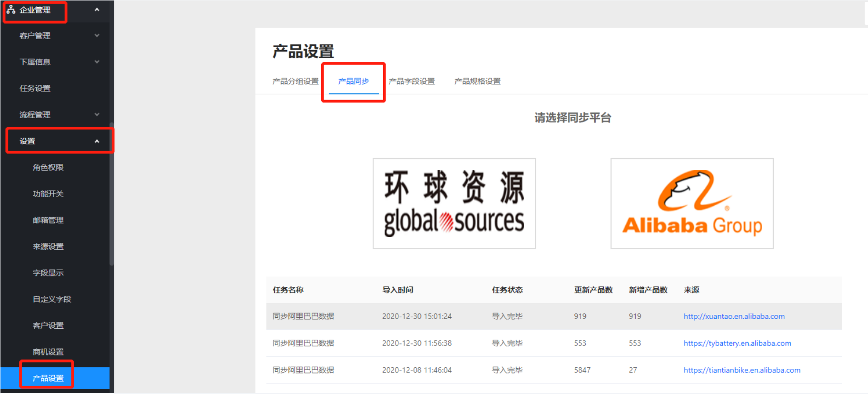
Task: Select the 设置 sidebar menu
Action: pos(55,141)
